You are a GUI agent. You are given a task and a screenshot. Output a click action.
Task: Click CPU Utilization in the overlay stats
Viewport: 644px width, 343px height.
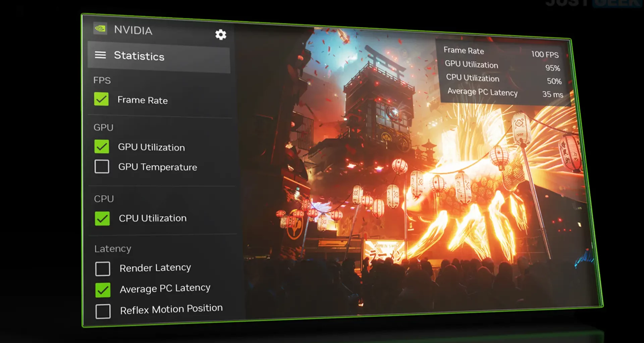coord(473,78)
